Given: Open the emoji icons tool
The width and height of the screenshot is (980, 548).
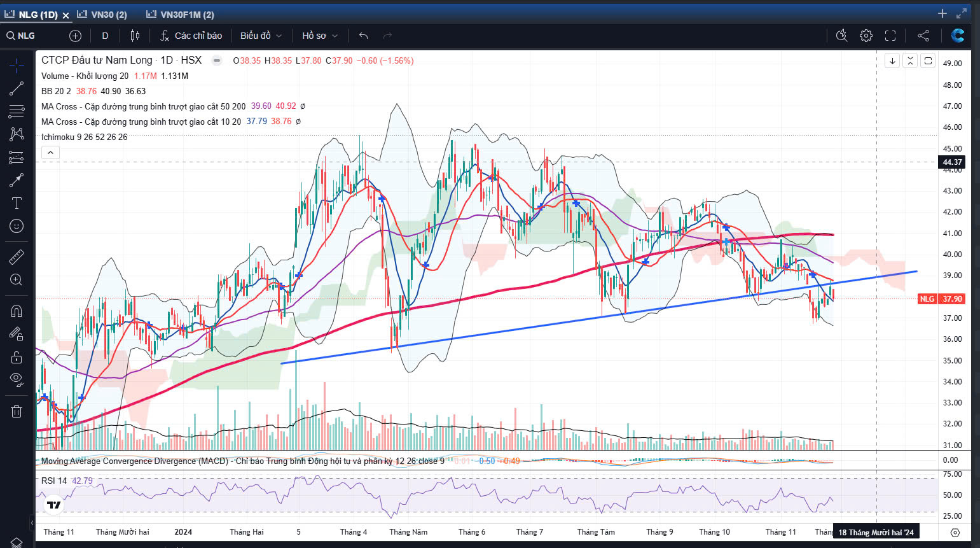Looking at the screenshot, I should (17, 226).
